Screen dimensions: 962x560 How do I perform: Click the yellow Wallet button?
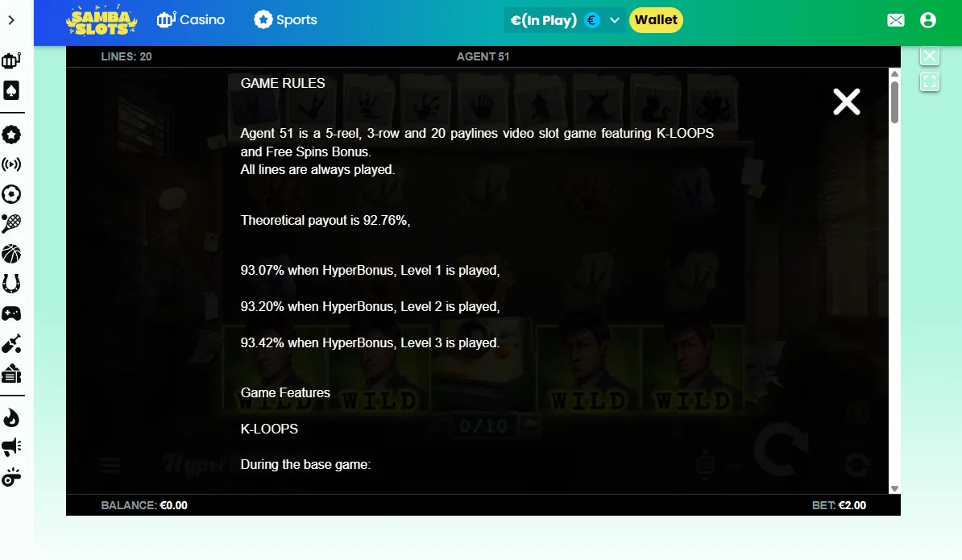(x=656, y=19)
